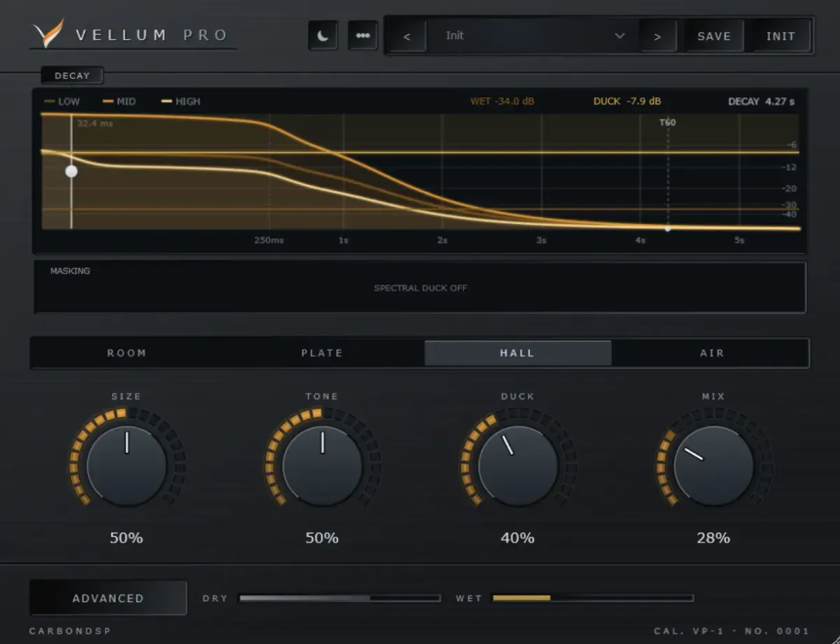Click the DUCK -7.9 dB readout
This screenshot has width=840, height=644.
point(627,101)
